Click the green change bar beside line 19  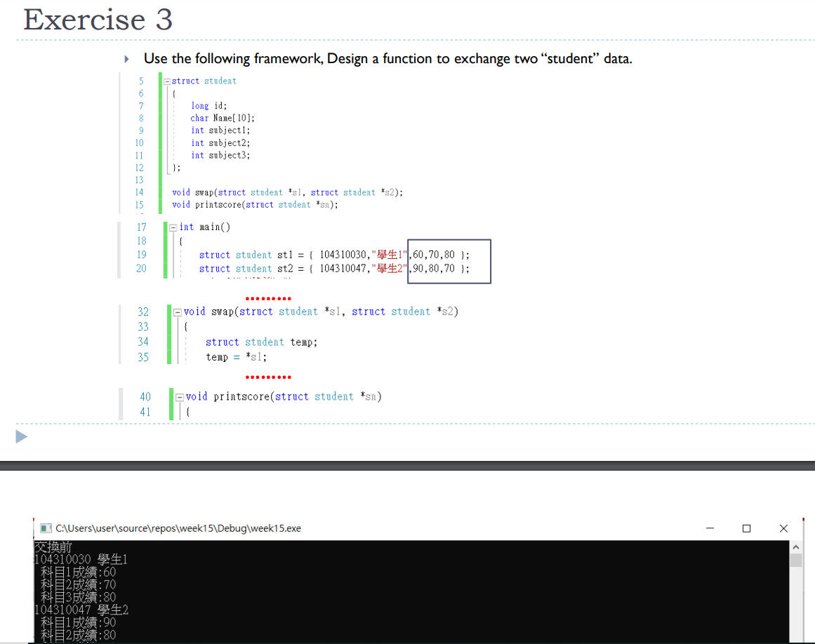167,255
